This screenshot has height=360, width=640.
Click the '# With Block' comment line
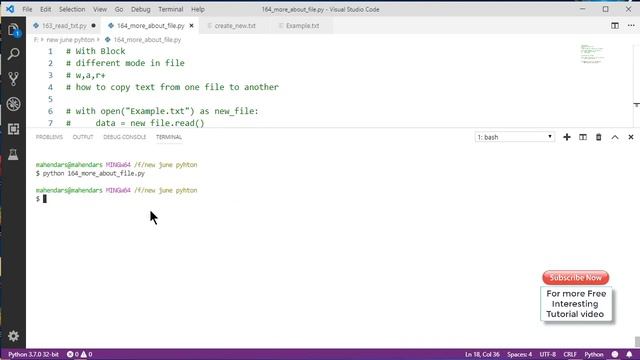[x=96, y=51]
